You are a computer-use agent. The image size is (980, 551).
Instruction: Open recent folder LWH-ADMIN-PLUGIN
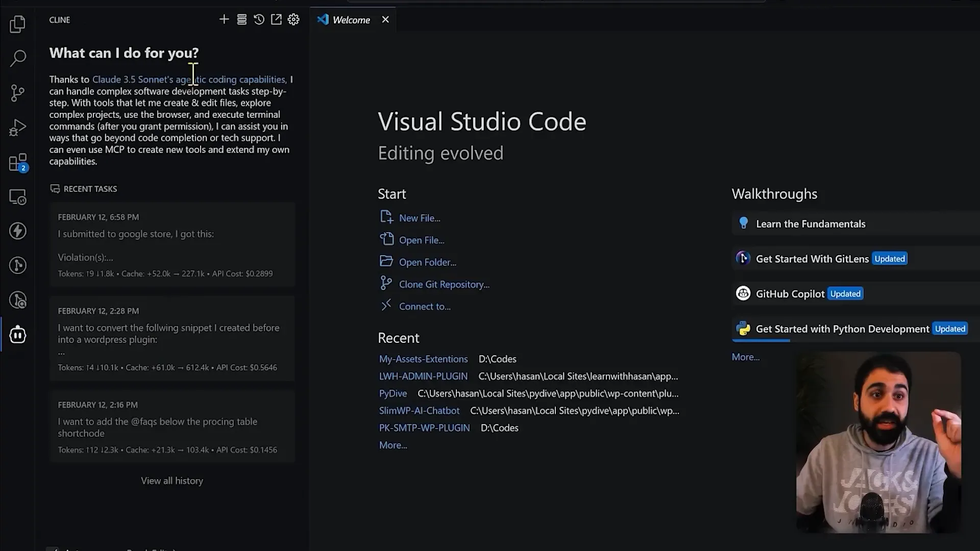[423, 377]
